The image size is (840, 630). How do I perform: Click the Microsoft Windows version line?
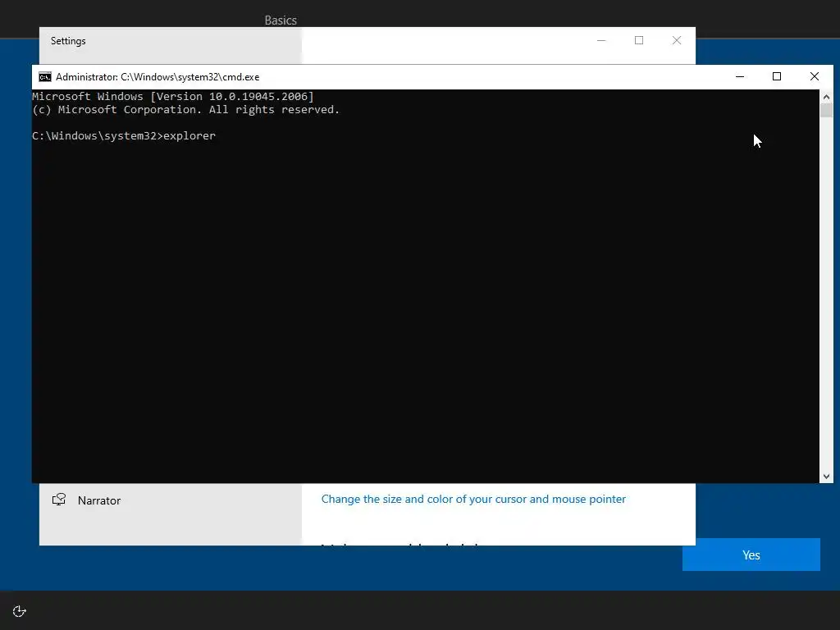[x=173, y=97]
